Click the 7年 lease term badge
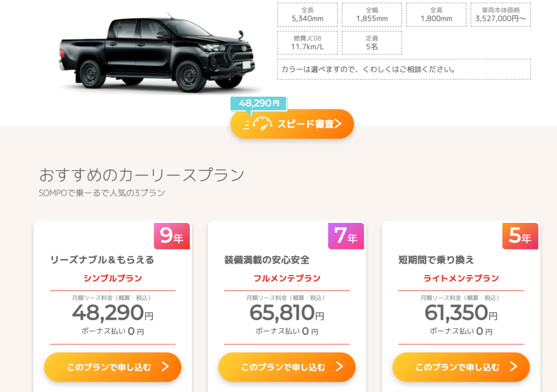Image resolution: width=557 pixels, height=392 pixels. (x=346, y=236)
